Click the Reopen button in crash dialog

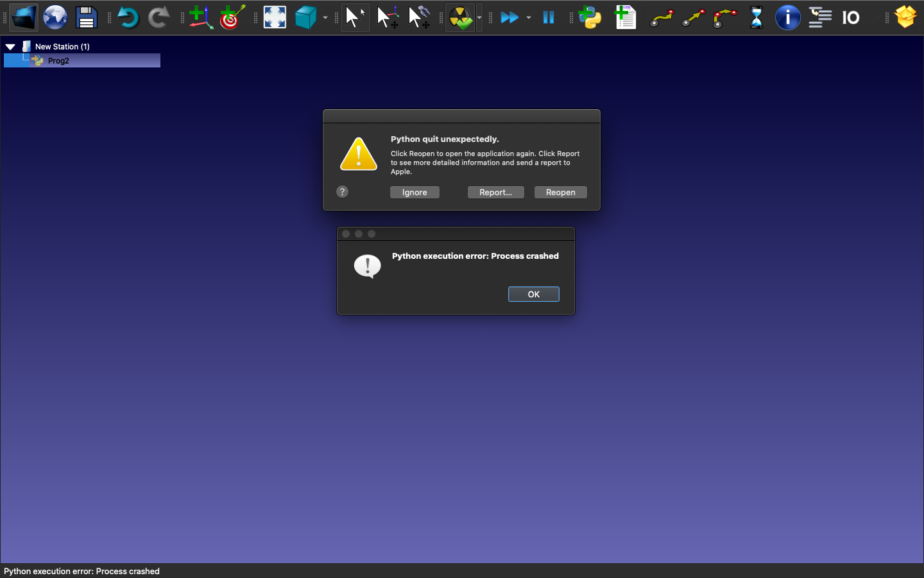(x=560, y=193)
